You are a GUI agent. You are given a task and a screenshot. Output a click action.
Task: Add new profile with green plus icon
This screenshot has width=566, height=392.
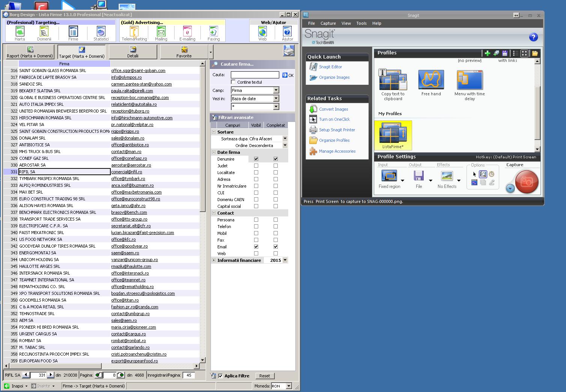(487, 53)
